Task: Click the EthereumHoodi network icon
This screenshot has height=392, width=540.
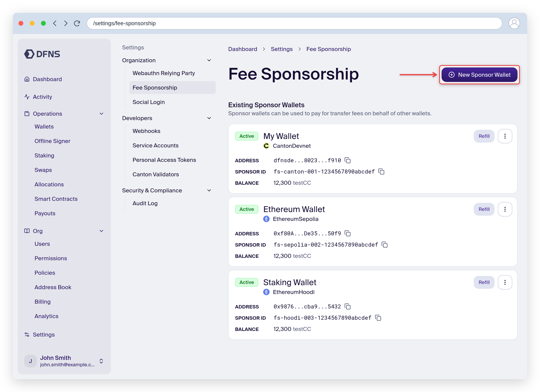Action: pyautogui.click(x=266, y=292)
